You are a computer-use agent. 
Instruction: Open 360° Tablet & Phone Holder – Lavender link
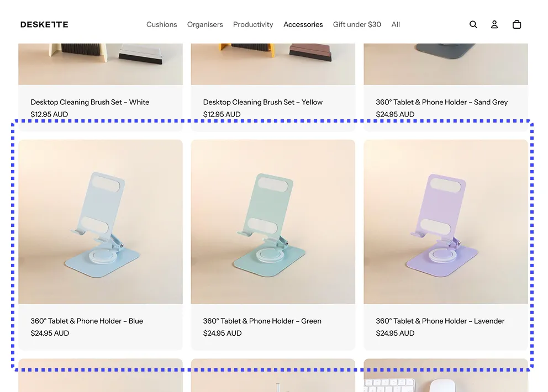tap(440, 321)
